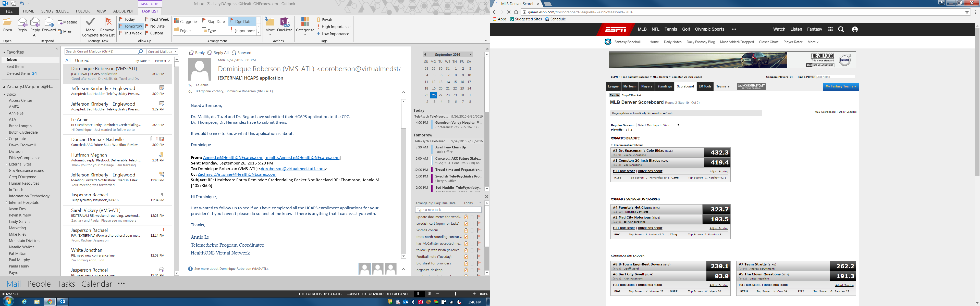Toggle flag on 'bio sheet for providers' task

[479, 263]
